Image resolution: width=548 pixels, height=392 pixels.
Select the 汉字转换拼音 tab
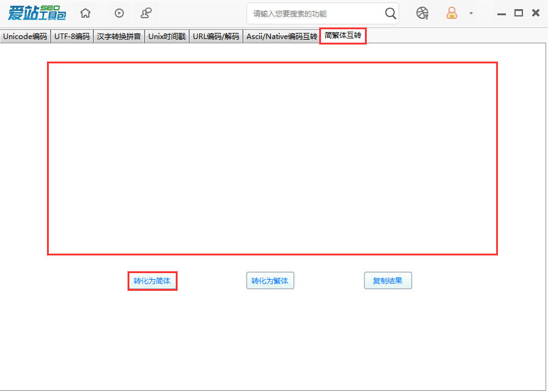(x=119, y=37)
